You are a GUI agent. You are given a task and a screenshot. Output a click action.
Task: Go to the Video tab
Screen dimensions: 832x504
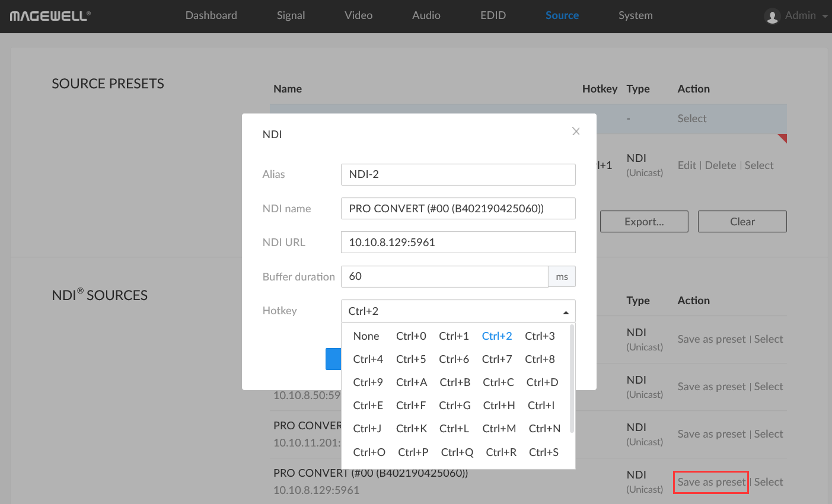(358, 15)
